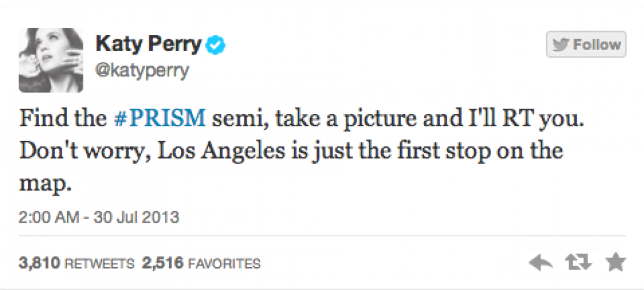
Task: Open the @katyperry handle link
Action: pos(142,71)
